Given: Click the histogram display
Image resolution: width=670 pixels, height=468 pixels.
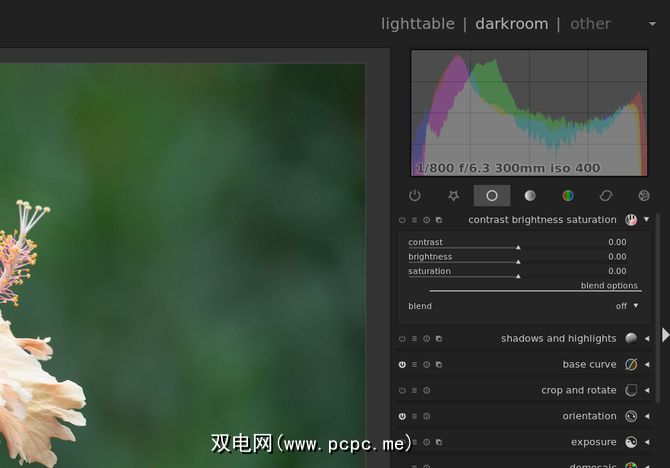Looking at the screenshot, I should pos(529,113).
